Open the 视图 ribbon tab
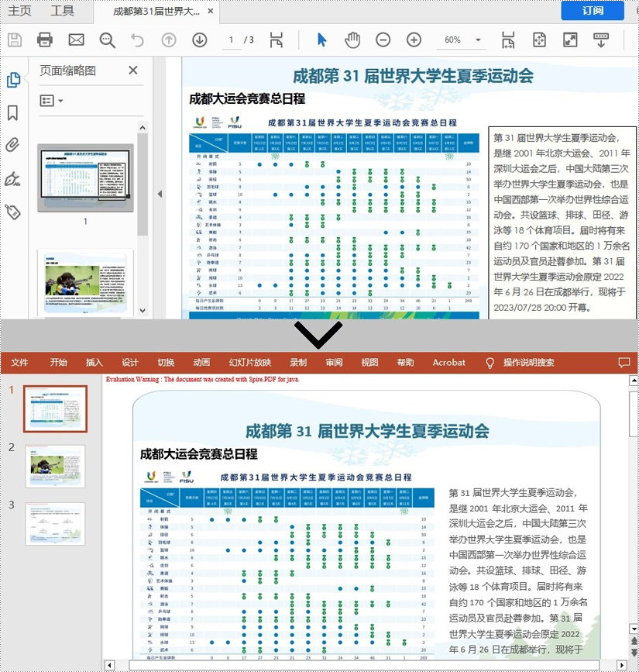Screen dimensions: 639x672 (369, 363)
